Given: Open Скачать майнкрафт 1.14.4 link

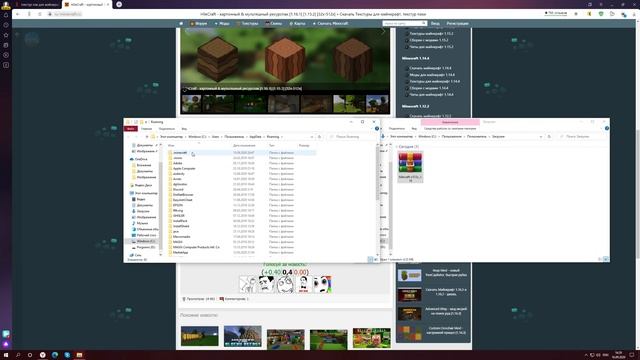Looking at the screenshot, I should (430, 68).
